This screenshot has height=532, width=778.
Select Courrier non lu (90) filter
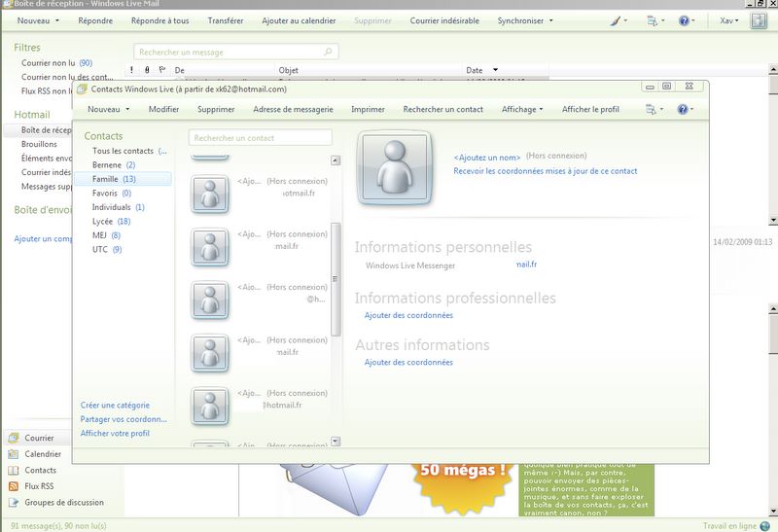(56, 63)
